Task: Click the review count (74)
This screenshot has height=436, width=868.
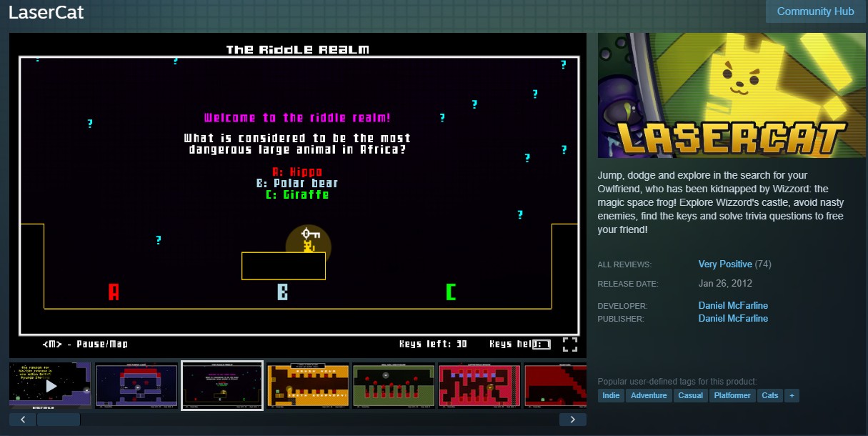Action: click(763, 264)
